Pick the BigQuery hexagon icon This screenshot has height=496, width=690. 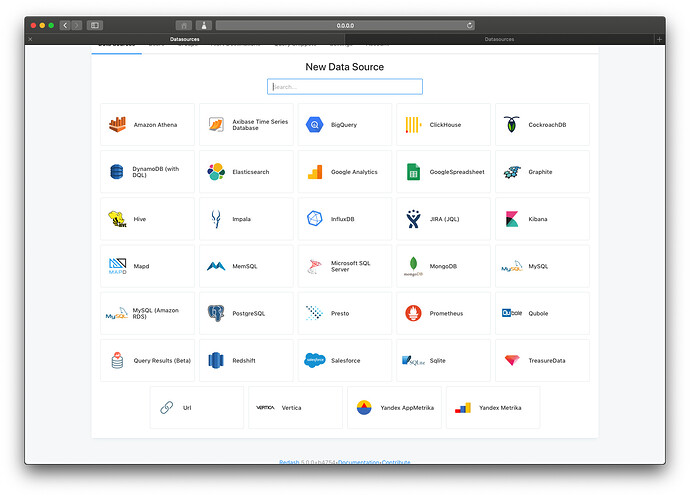click(315, 125)
